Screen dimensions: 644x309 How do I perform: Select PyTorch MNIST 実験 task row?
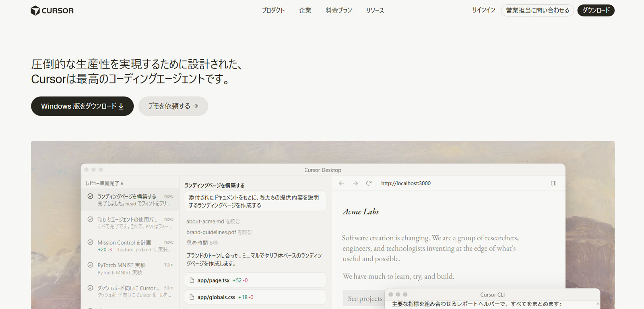(130, 269)
